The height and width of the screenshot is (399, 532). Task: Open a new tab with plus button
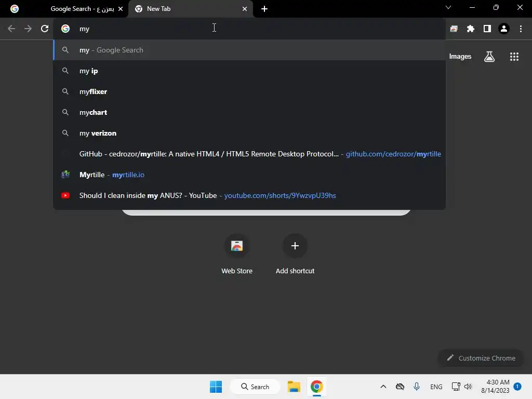click(x=264, y=9)
